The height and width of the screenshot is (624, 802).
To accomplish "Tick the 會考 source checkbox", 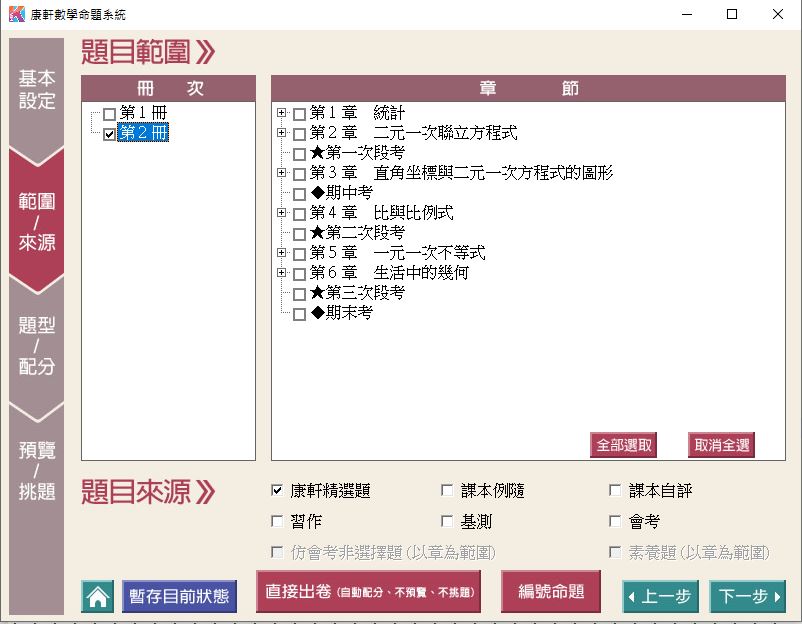I will pos(615,521).
